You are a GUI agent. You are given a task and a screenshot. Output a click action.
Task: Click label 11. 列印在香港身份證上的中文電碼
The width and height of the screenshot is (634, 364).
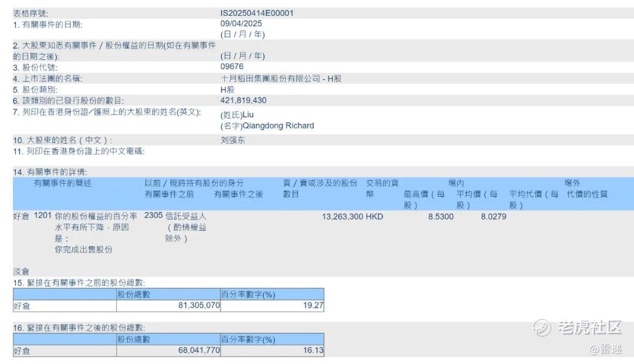click(x=79, y=151)
